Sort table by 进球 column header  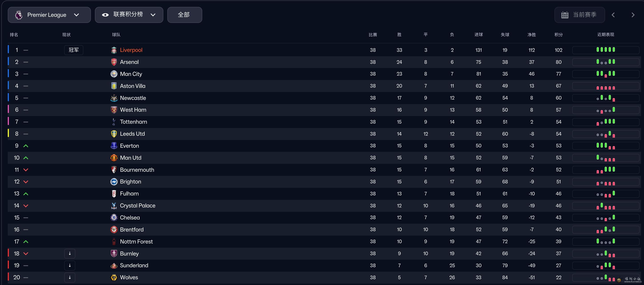coord(478,35)
